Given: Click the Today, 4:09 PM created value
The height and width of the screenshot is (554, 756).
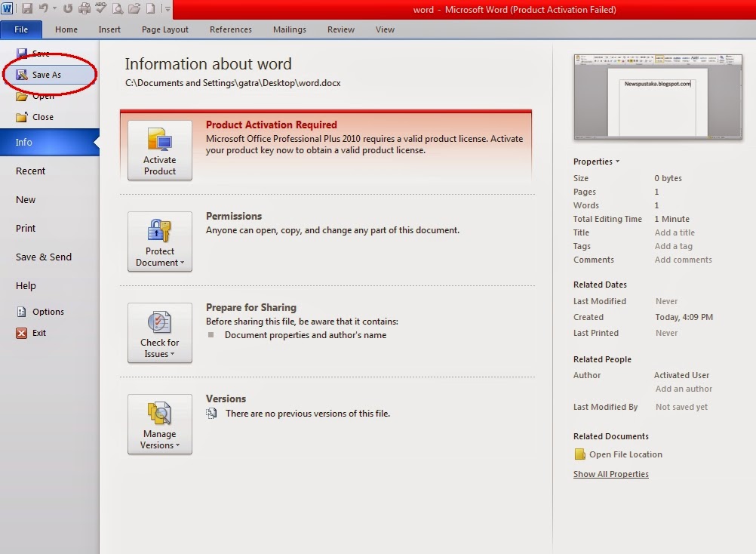Looking at the screenshot, I should [684, 317].
